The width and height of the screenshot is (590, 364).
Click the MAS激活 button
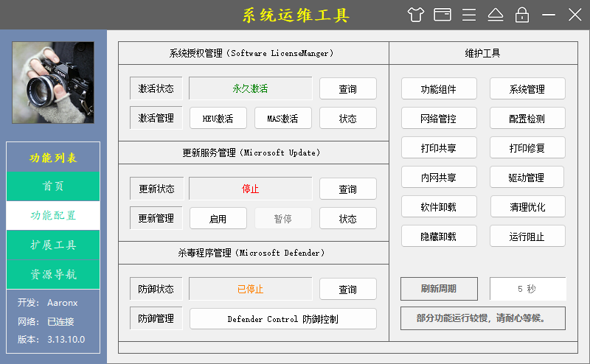(x=283, y=119)
